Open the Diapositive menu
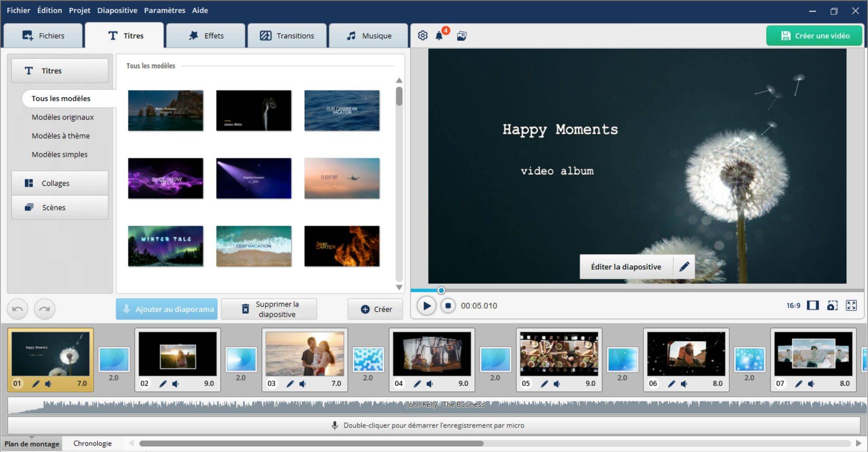This screenshot has height=452, width=868. 117,10
